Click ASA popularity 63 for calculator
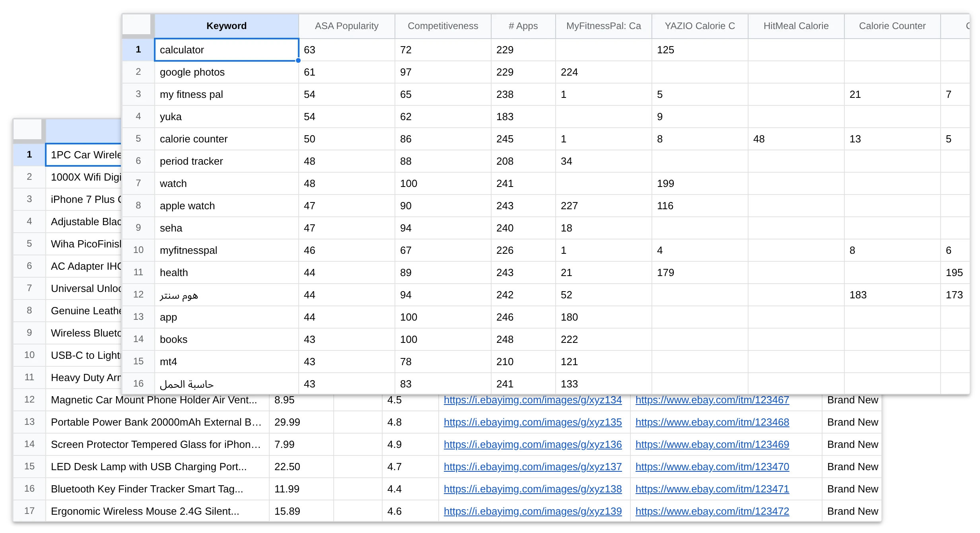 tap(347, 50)
